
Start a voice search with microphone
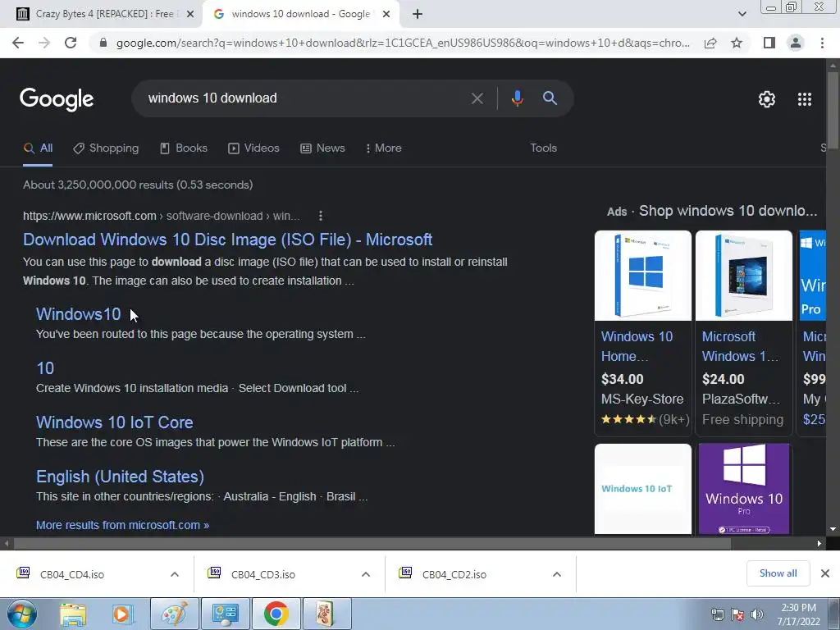pyautogui.click(x=517, y=98)
